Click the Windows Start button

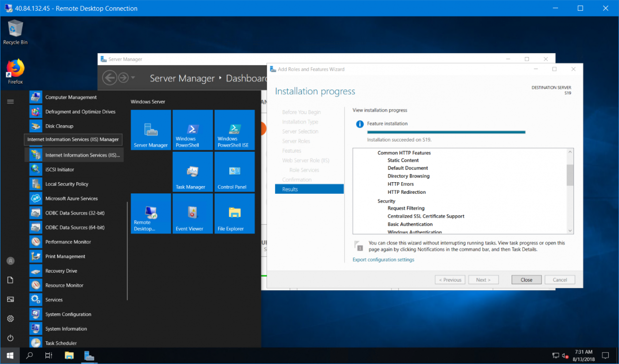point(10,356)
